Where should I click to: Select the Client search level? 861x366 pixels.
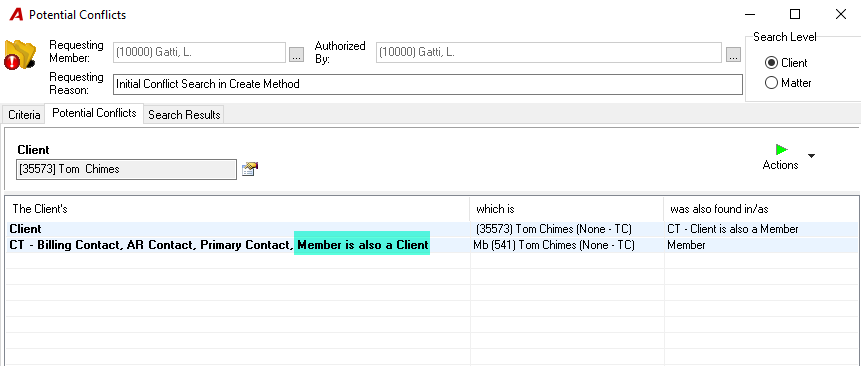tap(786, 63)
